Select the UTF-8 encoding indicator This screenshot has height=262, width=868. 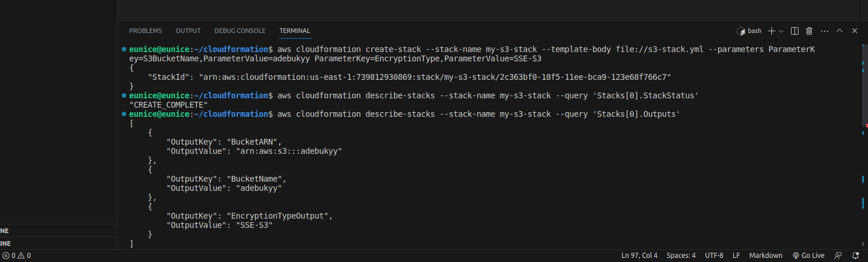[x=714, y=256]
